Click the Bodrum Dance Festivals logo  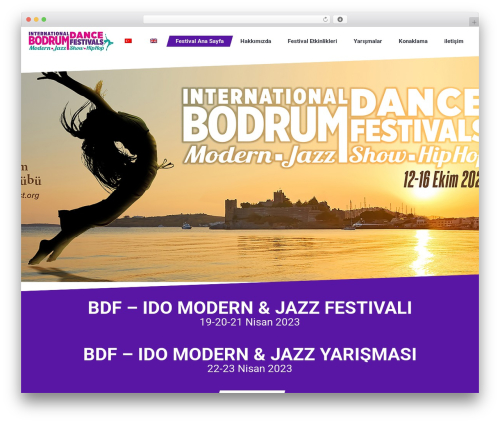pyautogui.click(x=71, y=41)
